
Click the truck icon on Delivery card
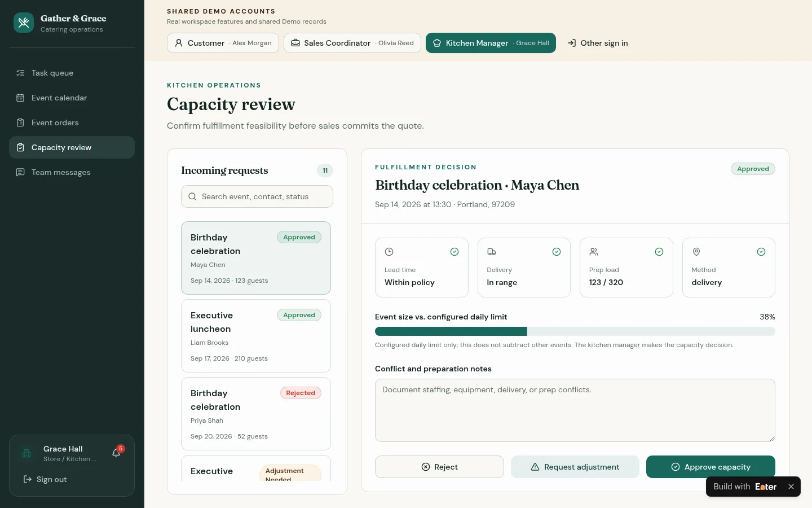[x=492, y=252]
